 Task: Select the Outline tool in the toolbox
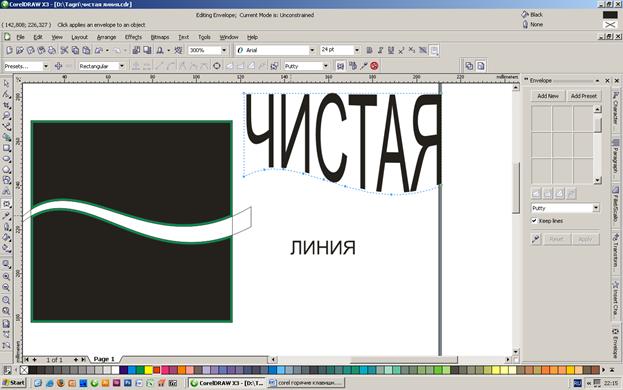click(6, 227)
